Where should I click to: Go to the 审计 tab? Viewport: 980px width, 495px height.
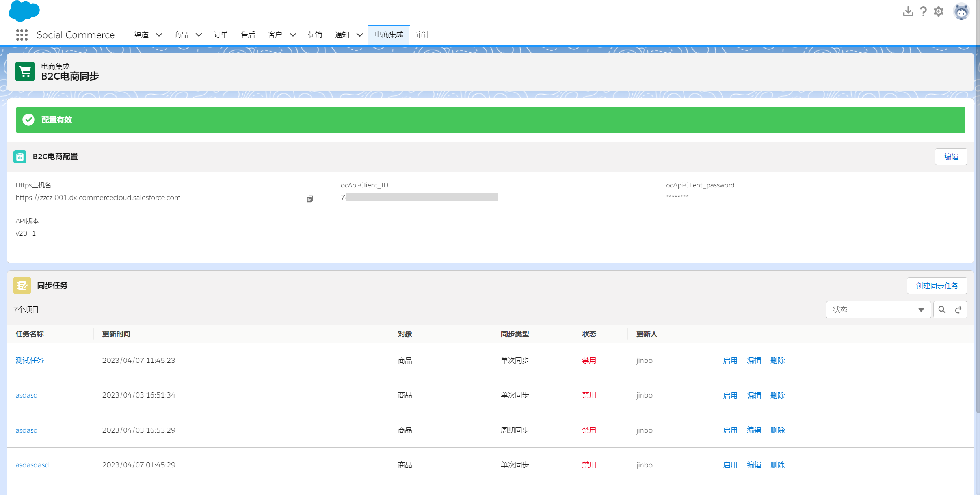tap(423, 35)
